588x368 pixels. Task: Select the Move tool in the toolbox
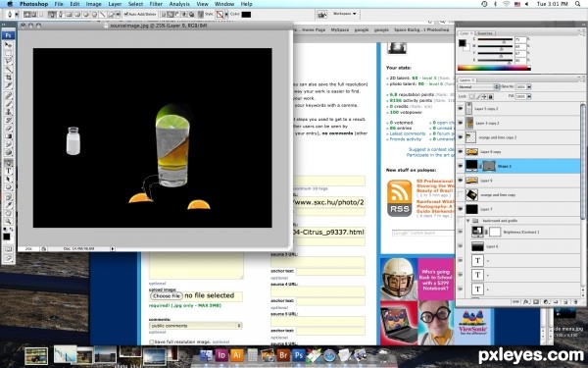coord(8,45)
